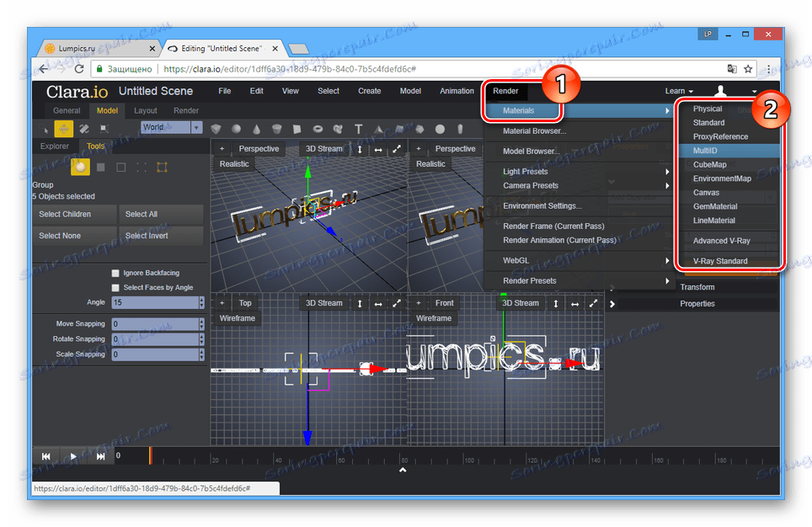
Task: Create a plane primitive from toolbar
Action: [x=296, y=129]
